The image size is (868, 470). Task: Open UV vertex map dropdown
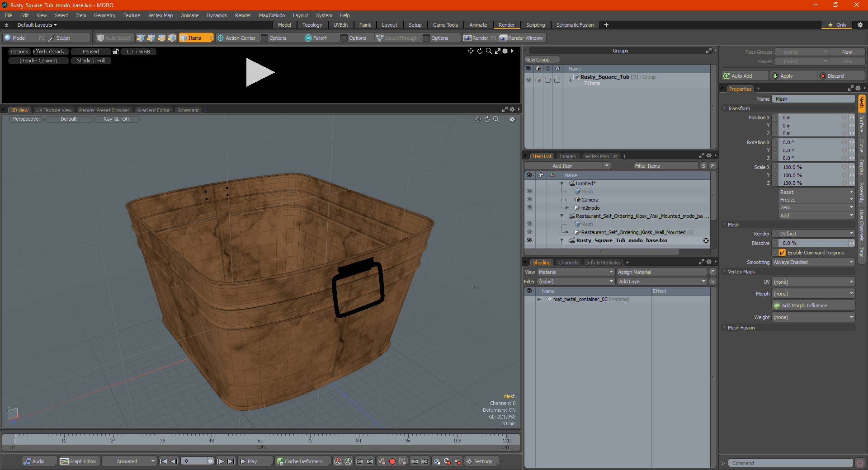coord(813,282)
